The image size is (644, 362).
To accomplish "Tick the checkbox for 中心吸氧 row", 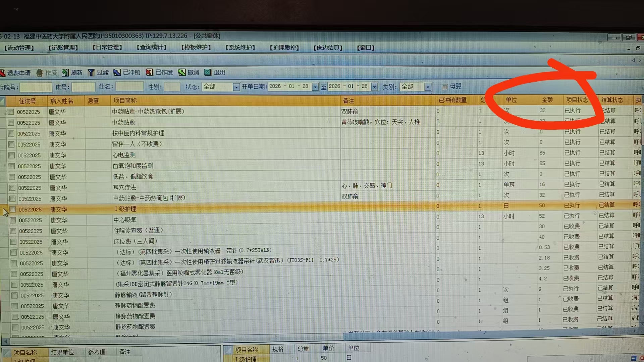I will [13, 220].
